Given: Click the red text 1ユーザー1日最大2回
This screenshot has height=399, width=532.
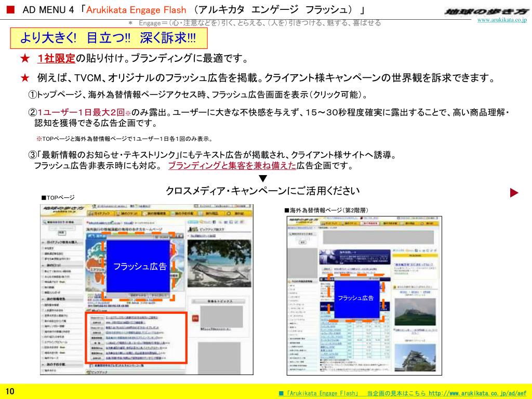Looking at the screenshot, I should (x=81, y=112).
